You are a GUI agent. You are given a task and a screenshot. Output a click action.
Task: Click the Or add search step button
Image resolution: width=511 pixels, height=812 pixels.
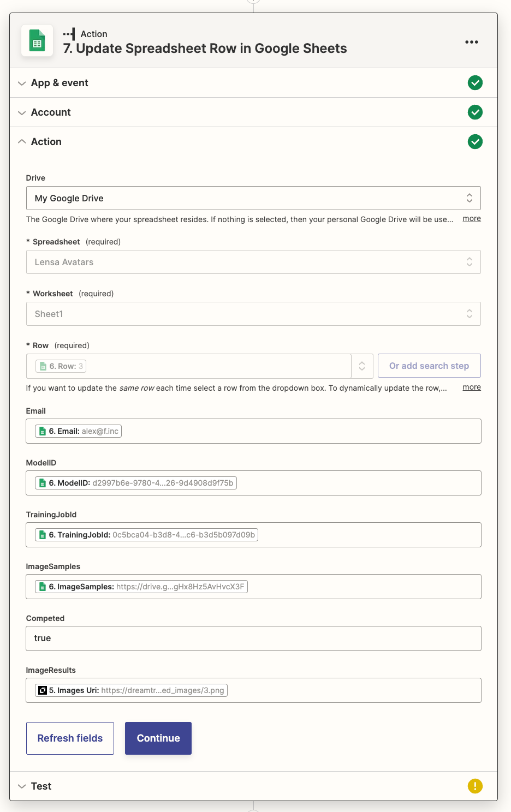[429, 366]
